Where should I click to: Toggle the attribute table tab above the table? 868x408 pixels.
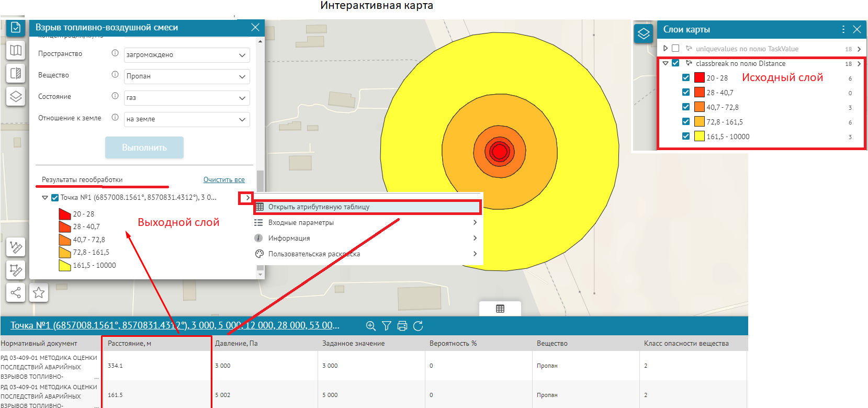click(x=500, y=309)
